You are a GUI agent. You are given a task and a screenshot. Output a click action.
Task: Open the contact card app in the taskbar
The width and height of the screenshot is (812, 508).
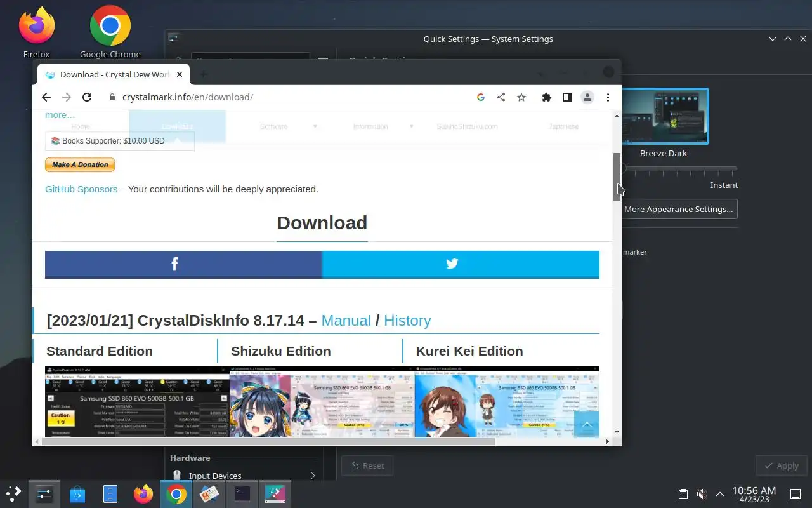pyautogui.click(x=209, y=493)
